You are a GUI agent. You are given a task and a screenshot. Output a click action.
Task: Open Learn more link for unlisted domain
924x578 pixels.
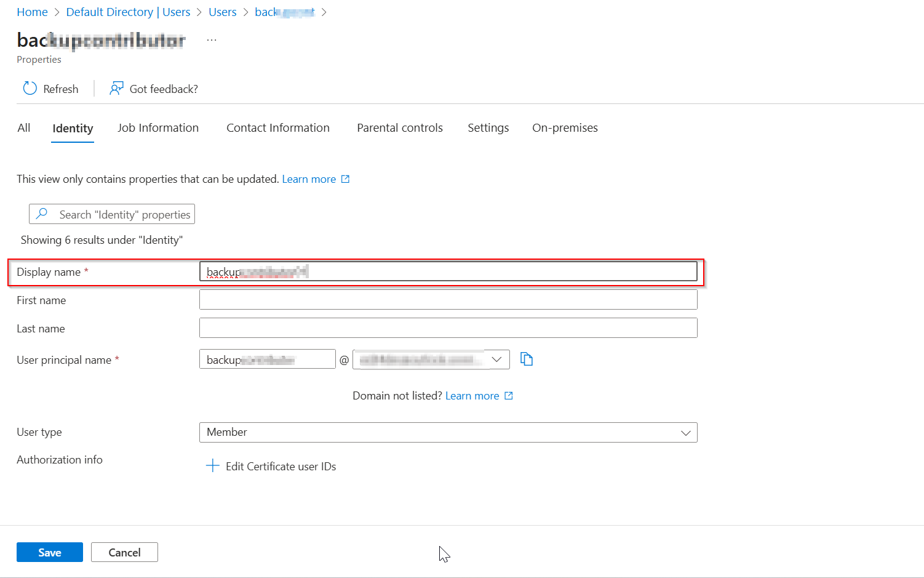click(x=472, y=396)
